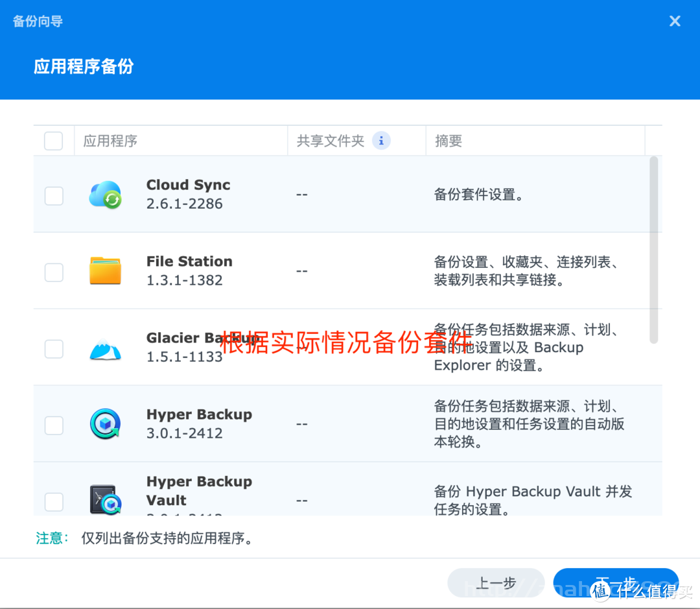
Task: Click the 上一步 back button
Action: pyautogui.click(x=496, y=582)
